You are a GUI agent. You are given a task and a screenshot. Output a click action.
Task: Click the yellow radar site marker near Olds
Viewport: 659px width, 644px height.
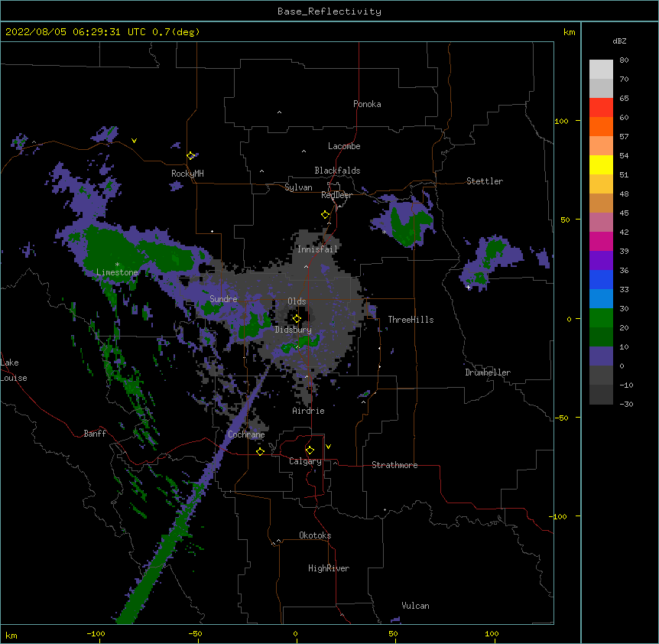pyautogui.click(x=297, y=319)
